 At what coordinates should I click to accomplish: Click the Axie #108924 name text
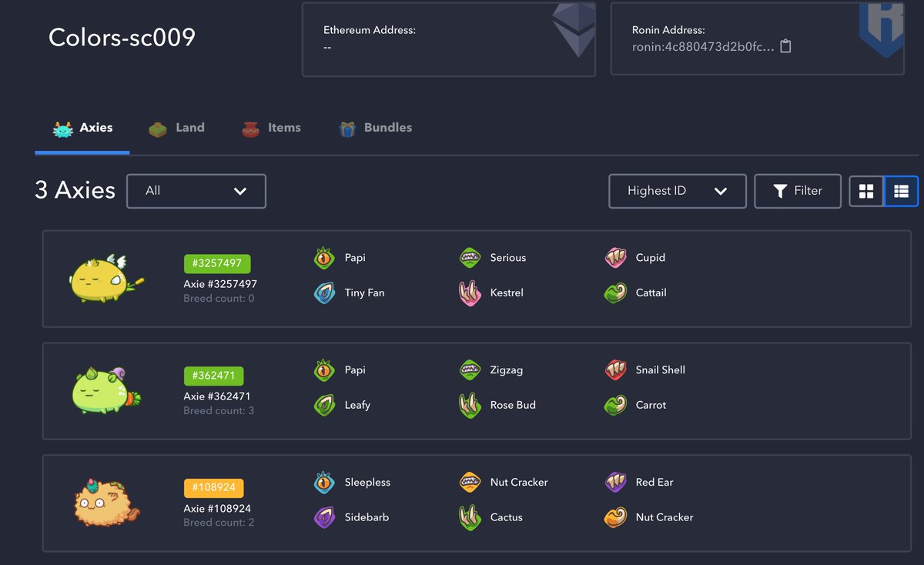tap(217, 509)
